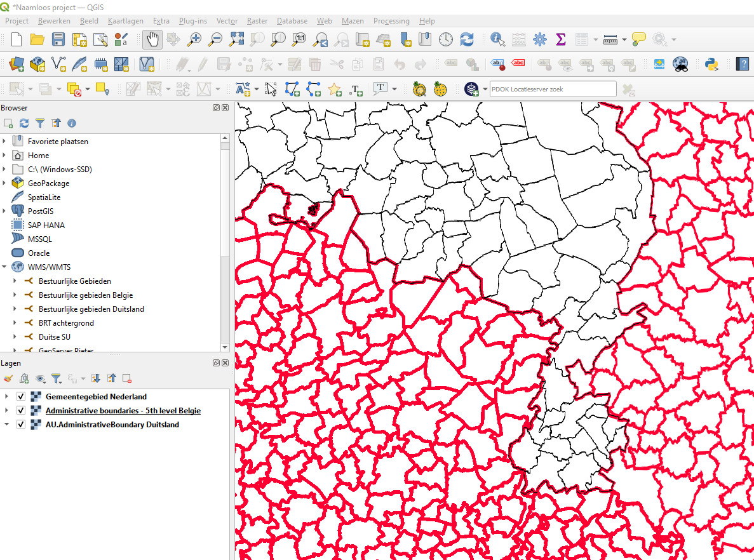The height and width of the screenshot is (560, 754).
Task: Click the Browser panel scrollbar down arrow
Action: click(225, 347)
